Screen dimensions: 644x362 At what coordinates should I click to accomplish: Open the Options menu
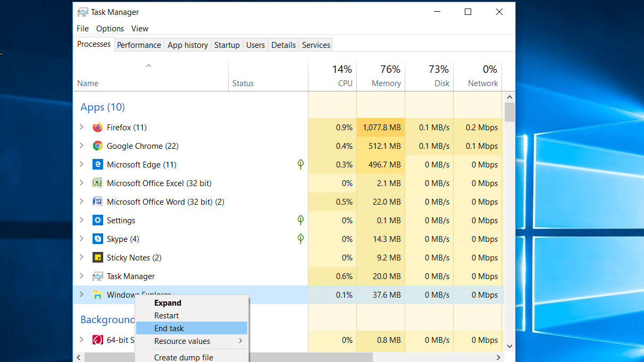(x=110, y=28)
